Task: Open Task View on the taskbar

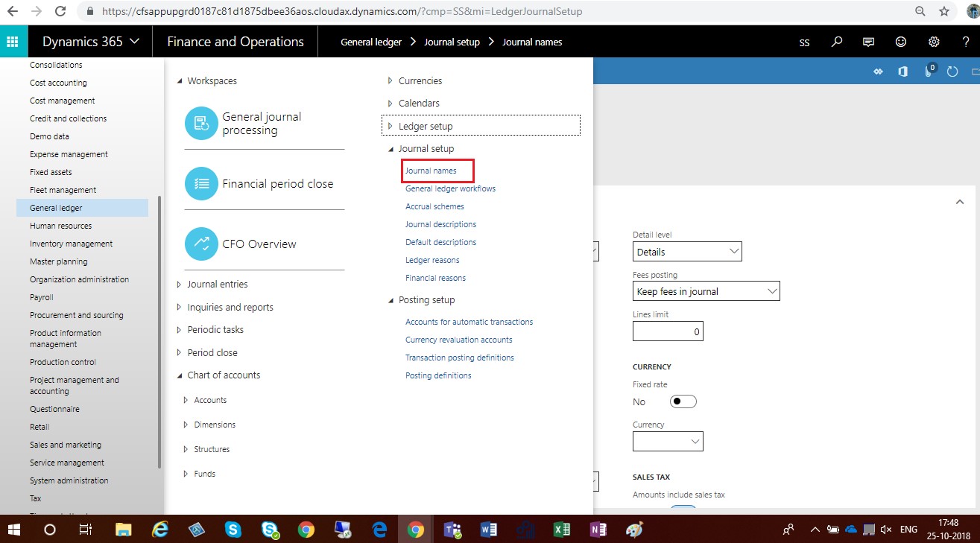Action: coord(86,530)
